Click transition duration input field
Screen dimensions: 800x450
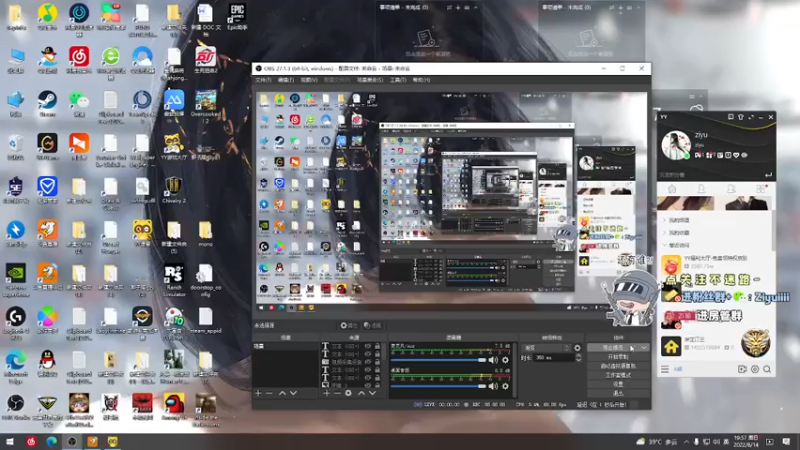(554, 358)
